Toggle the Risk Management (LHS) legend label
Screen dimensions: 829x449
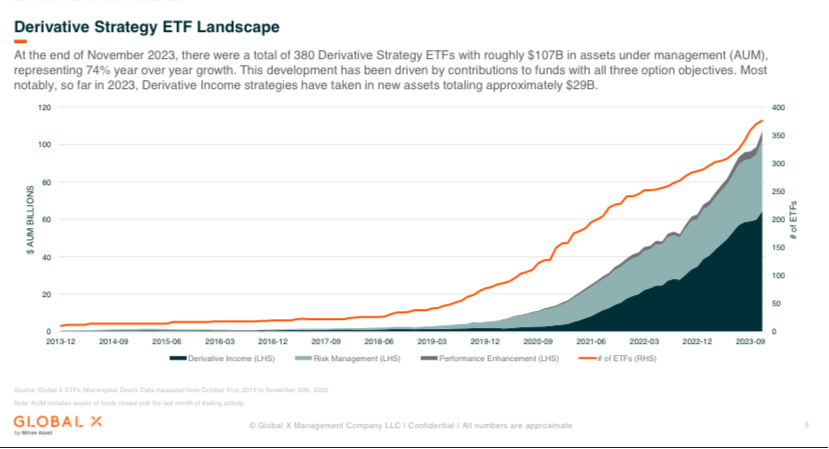[354, 357]
